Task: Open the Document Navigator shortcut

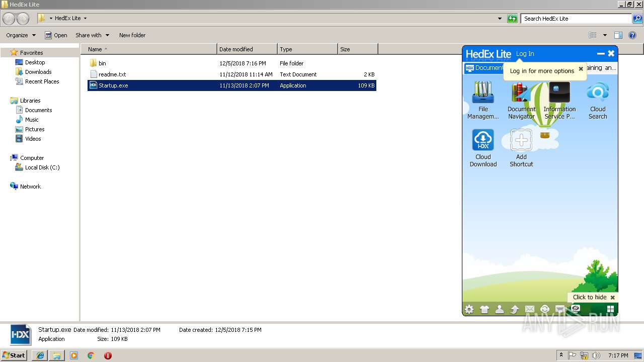Action: pos(521,101)
